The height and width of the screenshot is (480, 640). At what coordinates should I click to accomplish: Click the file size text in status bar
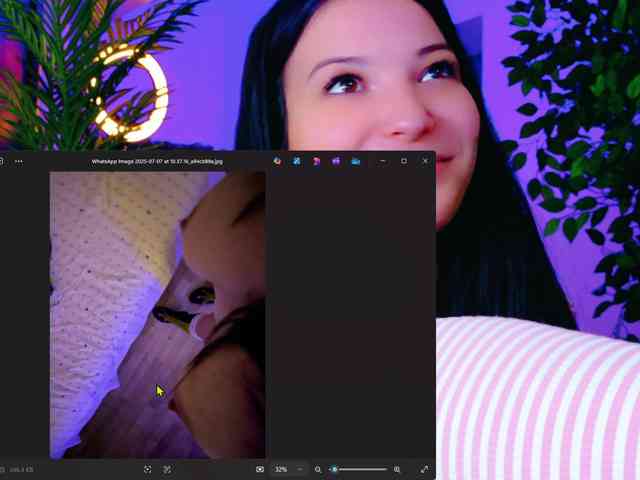tap(22, 470)
